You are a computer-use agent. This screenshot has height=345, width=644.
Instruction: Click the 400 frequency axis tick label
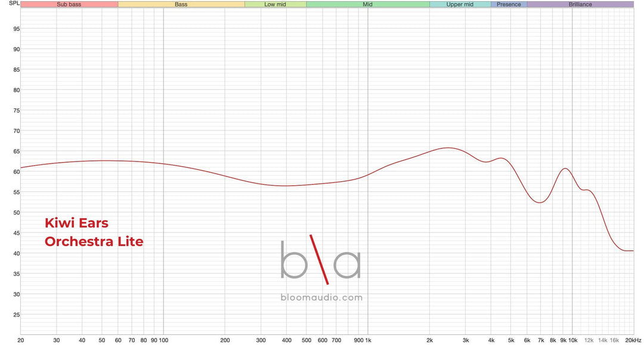(x=287, y=340)
